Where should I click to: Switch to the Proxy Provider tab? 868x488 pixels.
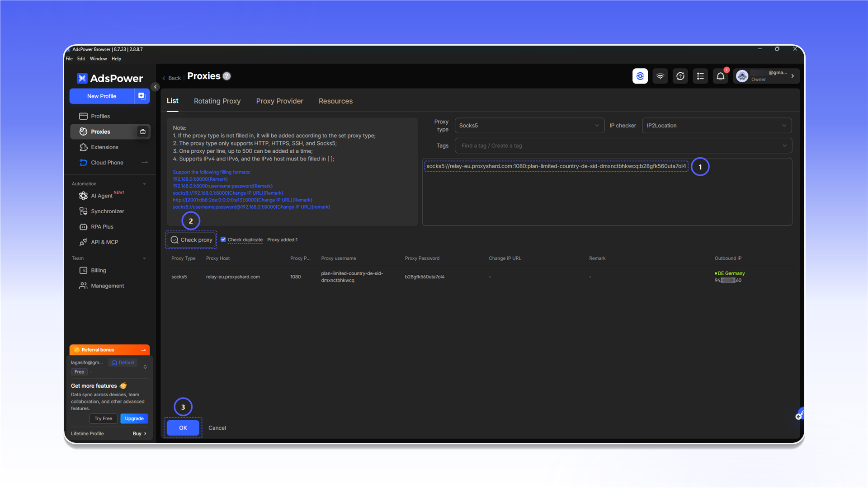point(279,101)
